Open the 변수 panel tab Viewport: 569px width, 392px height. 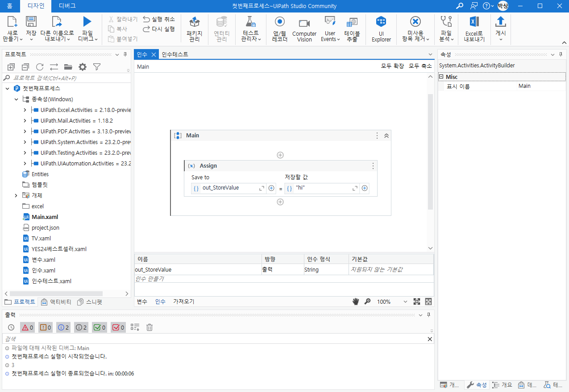coord(142,301)
